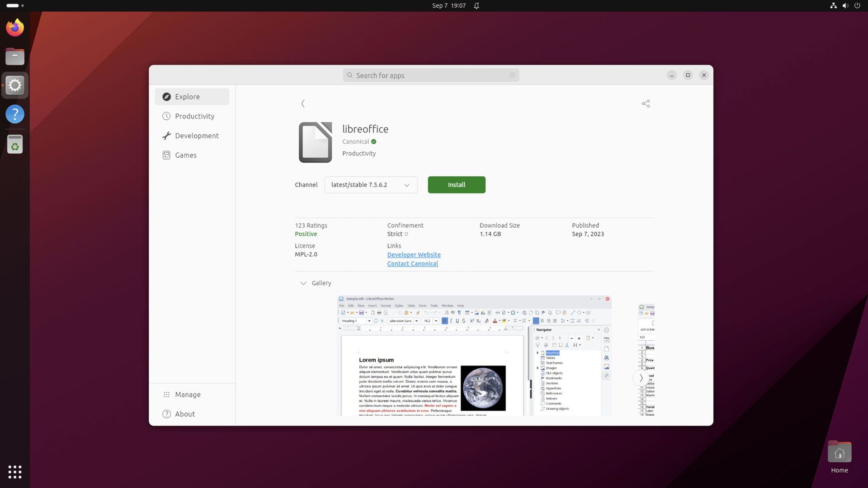
Task: Select the Development category
Action: tap(197, 136)
